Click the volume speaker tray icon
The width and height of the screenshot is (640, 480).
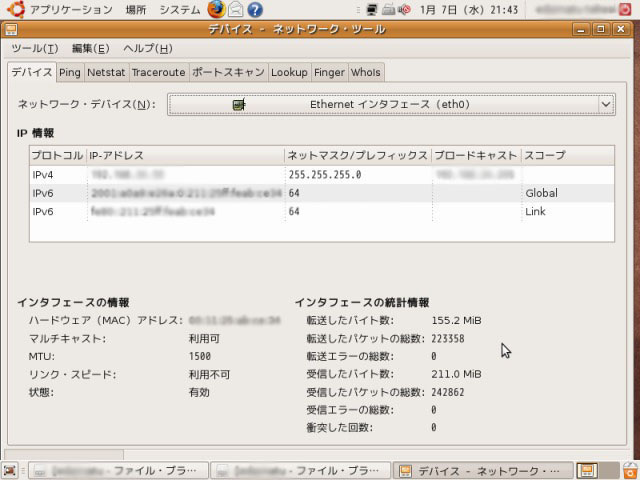(404, 9)
